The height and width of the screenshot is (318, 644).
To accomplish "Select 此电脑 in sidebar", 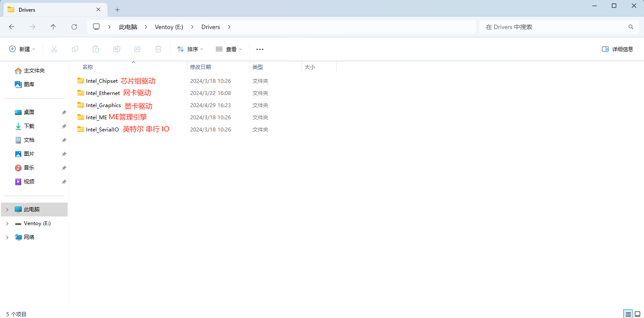I will [35, 210].
